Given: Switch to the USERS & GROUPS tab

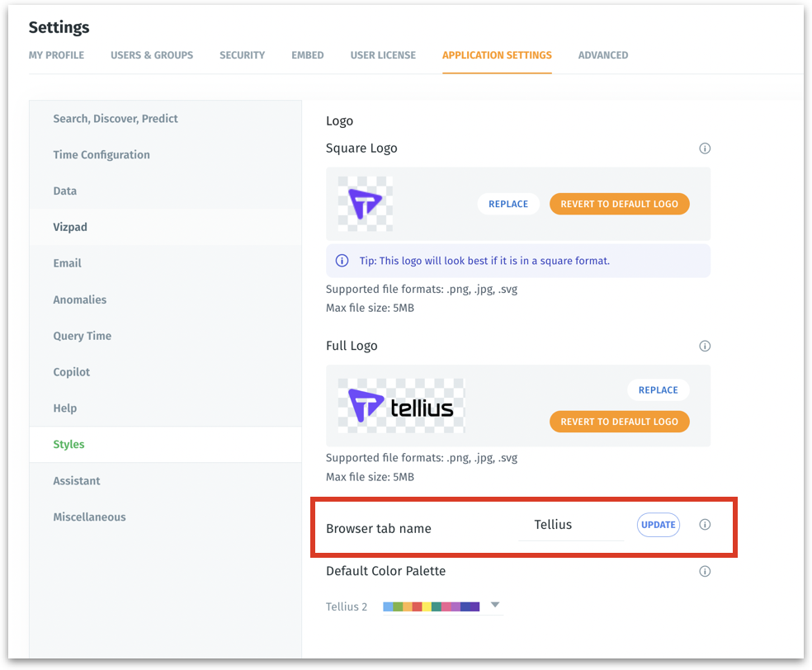Looking at the screenshot, I should click(152, 55).
